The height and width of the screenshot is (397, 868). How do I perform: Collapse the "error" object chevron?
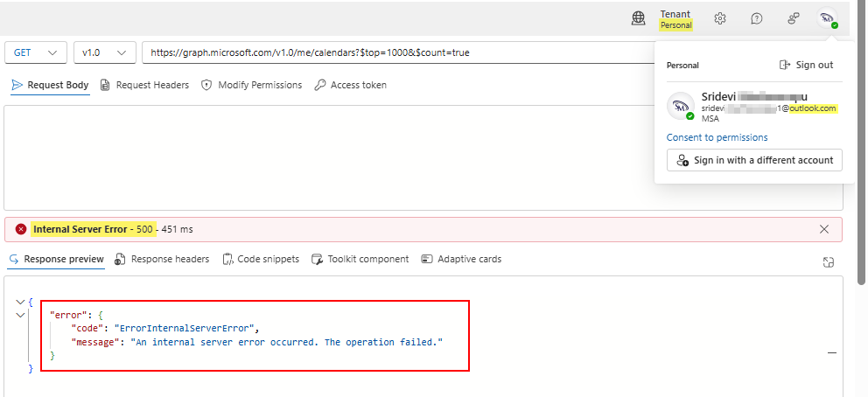20,315
